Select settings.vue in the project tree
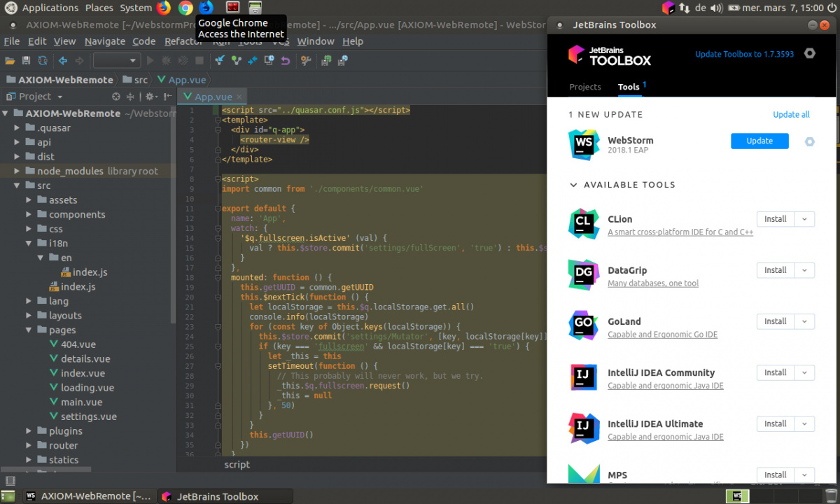This screenshot has height=504, width=840. (x=88, y=416)
